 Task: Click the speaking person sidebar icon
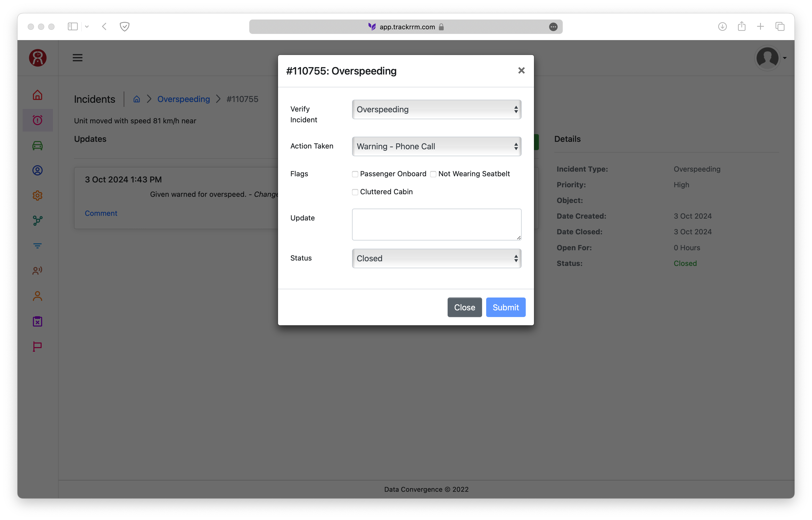tap(38, 271)
